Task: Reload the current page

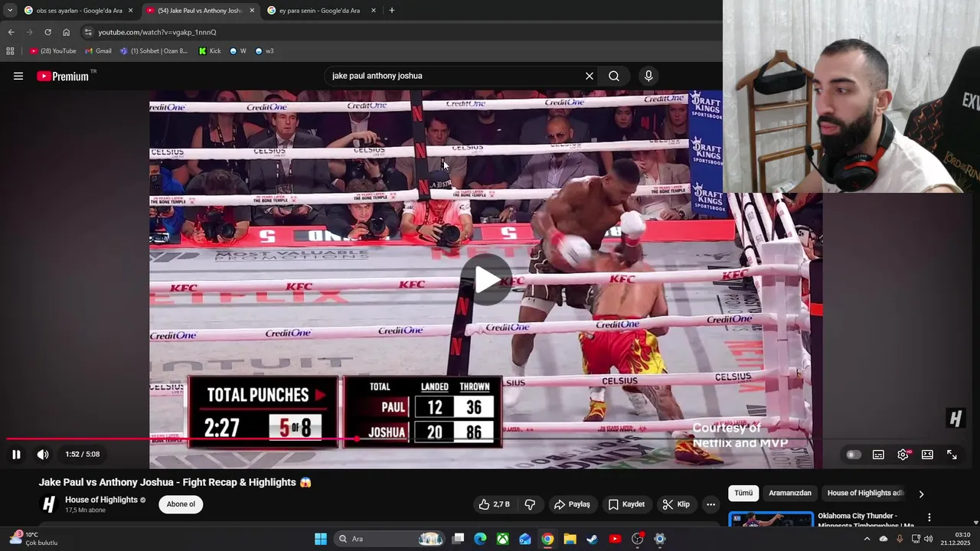Action: click(47, 32)
